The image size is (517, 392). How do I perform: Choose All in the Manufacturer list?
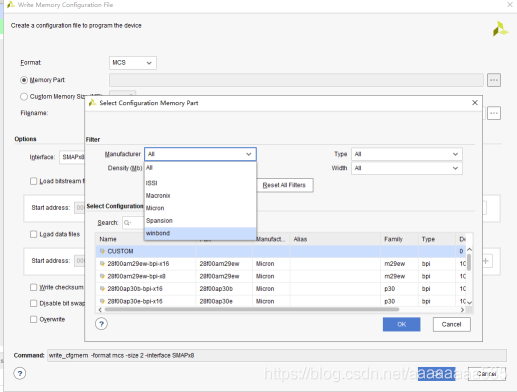point(200,168)
